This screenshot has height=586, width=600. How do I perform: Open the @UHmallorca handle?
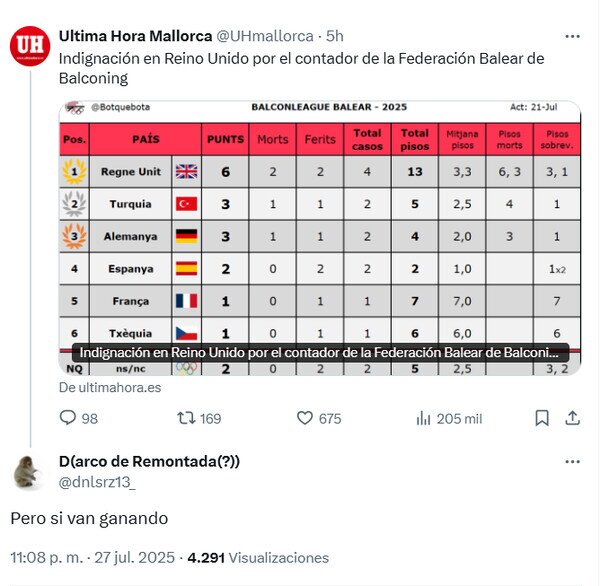click(265, 36)
